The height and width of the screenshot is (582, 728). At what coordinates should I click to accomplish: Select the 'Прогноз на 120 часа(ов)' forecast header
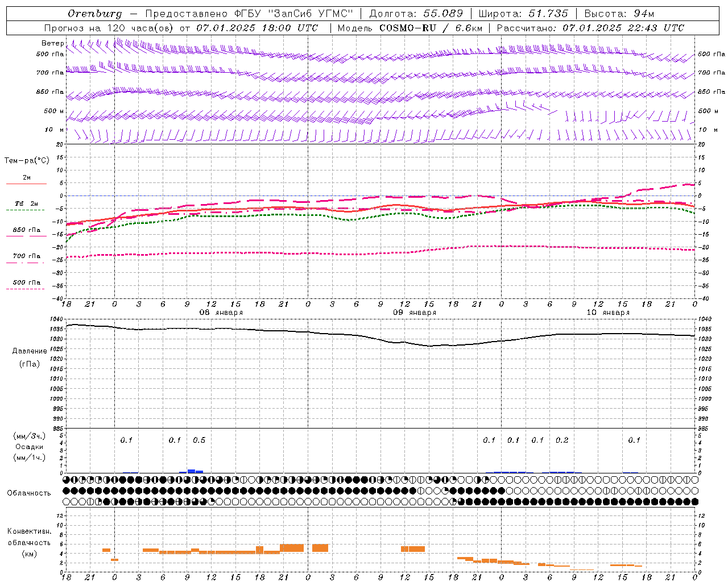click(109, 28)
